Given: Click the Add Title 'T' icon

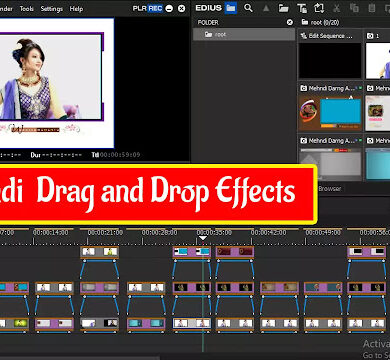Looking at the screenshot, I should tap(301, 8).
